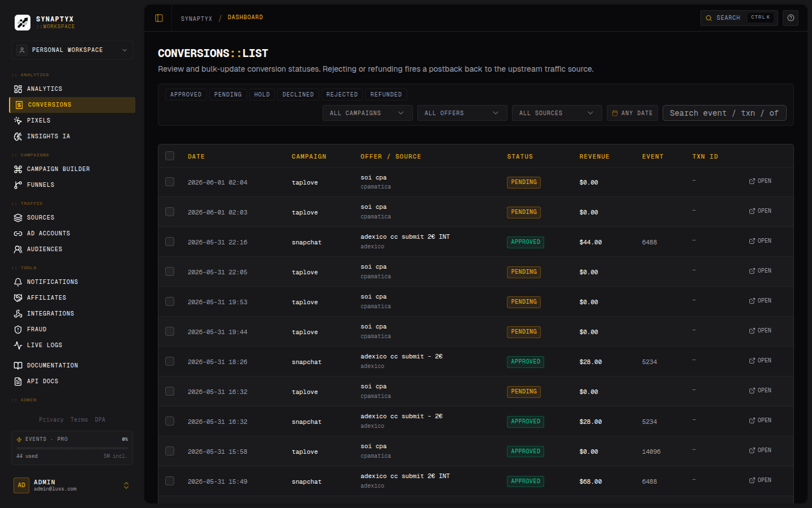The image size is (812, 508).
Task: Open the 2026-05-31 15:49 conversion
Action: coord(760,480)
